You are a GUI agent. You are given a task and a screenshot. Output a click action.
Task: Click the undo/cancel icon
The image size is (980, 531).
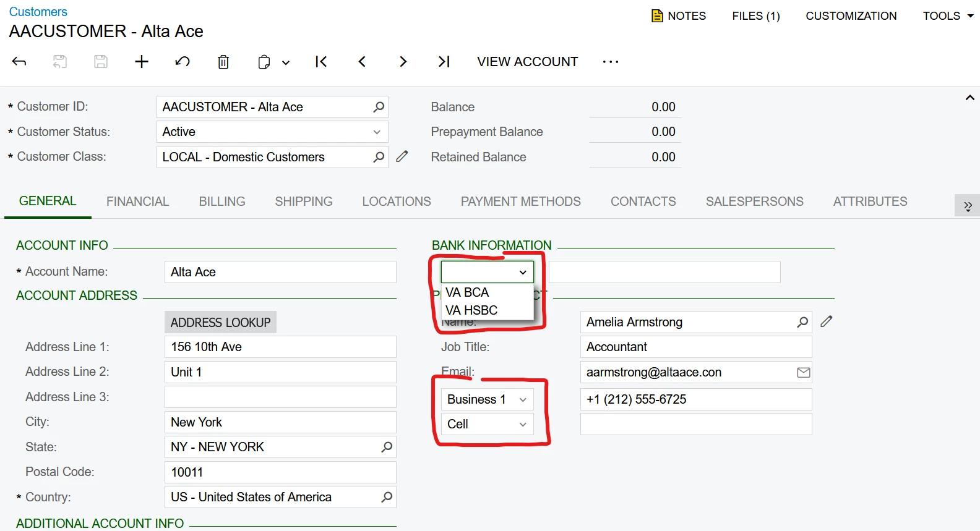coord(183,61)
